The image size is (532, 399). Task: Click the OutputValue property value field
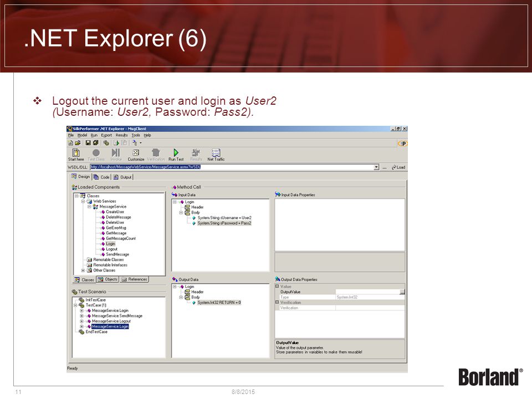click(x=367, y=292)
